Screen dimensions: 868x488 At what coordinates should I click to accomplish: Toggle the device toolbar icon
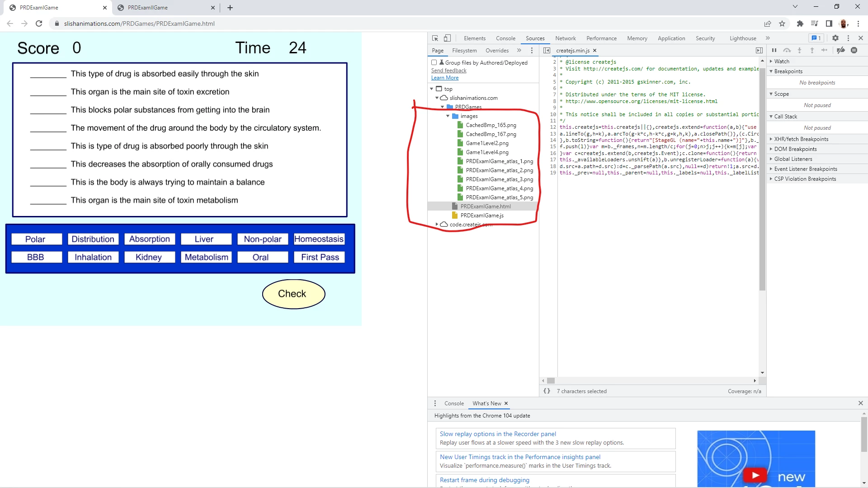tap(447, 38)
